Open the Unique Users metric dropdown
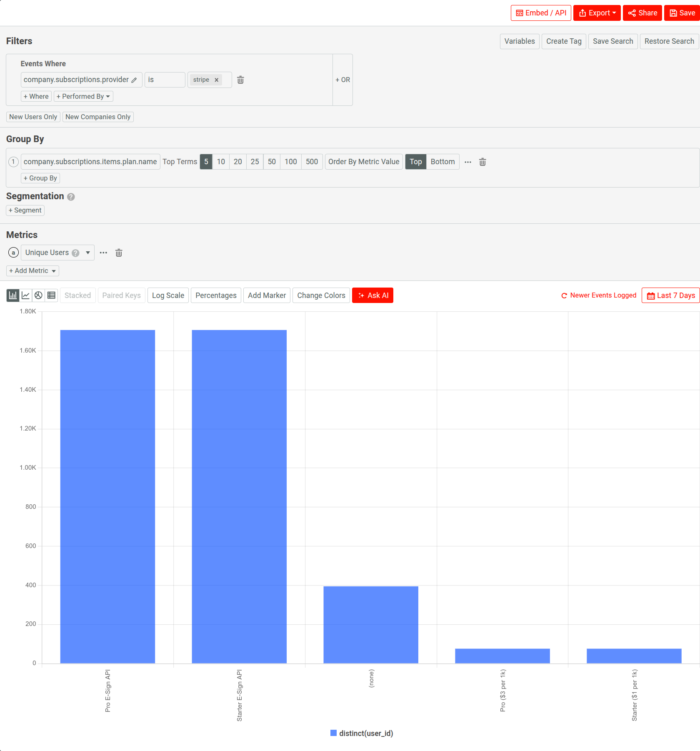Screen dimensions: 700x751 point(87,253)
